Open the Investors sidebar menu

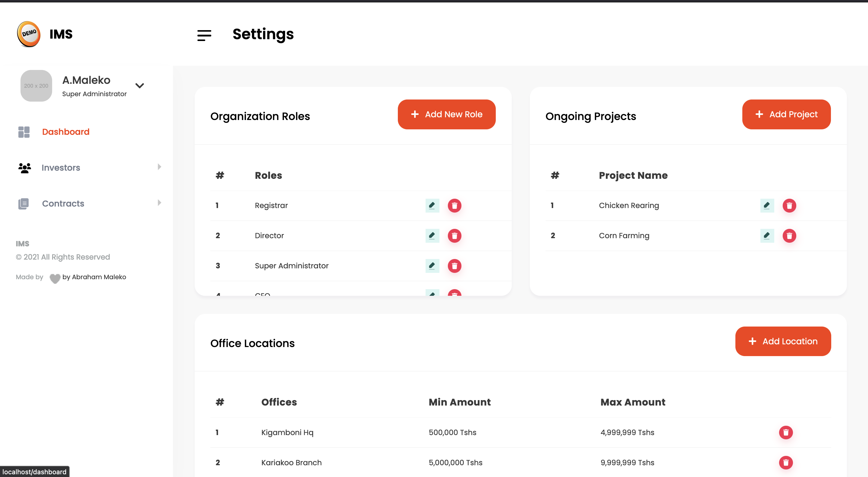point(61,168)
